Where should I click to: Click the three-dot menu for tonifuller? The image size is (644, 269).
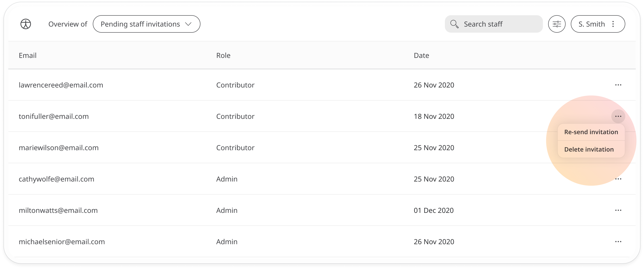(x=619, y=116)
